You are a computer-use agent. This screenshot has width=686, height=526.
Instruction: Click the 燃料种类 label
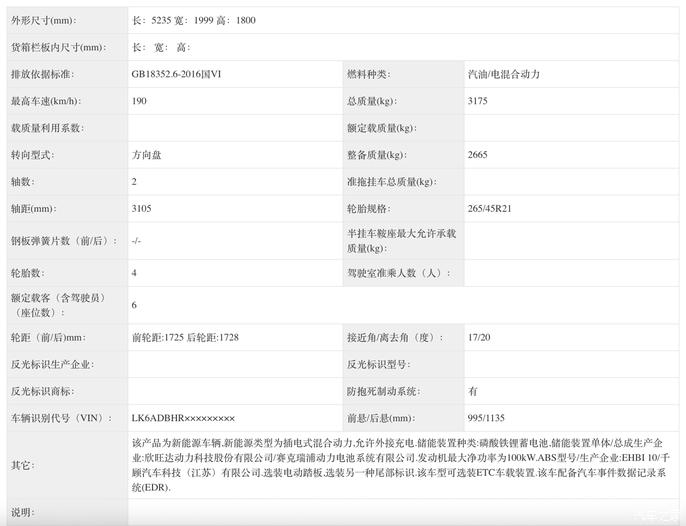tap(369, 74)
